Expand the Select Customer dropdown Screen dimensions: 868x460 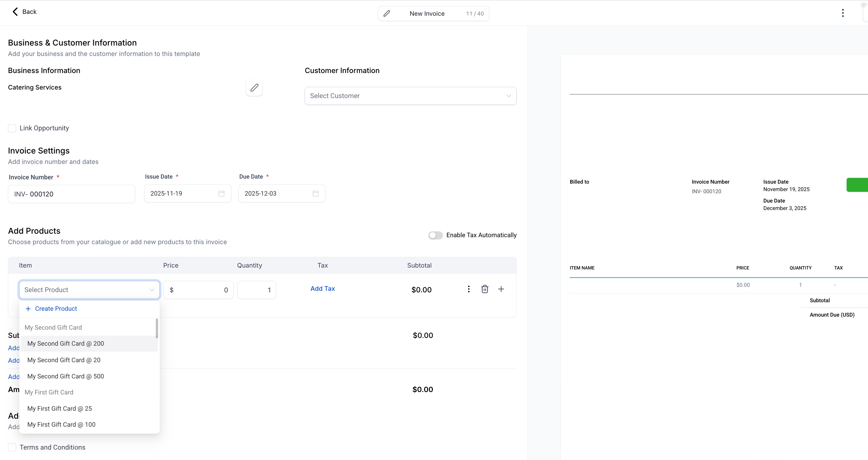tap(410, 96)
